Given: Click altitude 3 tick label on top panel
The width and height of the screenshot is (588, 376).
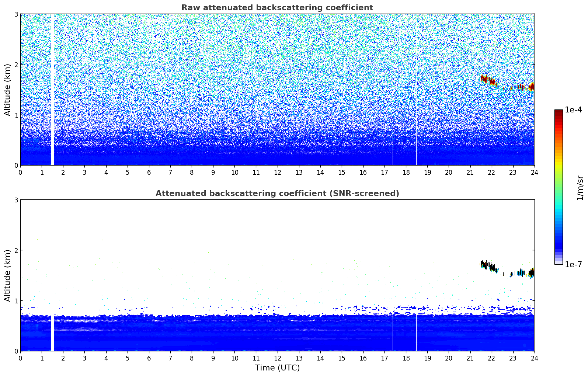Looking at the screenshot, I should coord(16,14).
